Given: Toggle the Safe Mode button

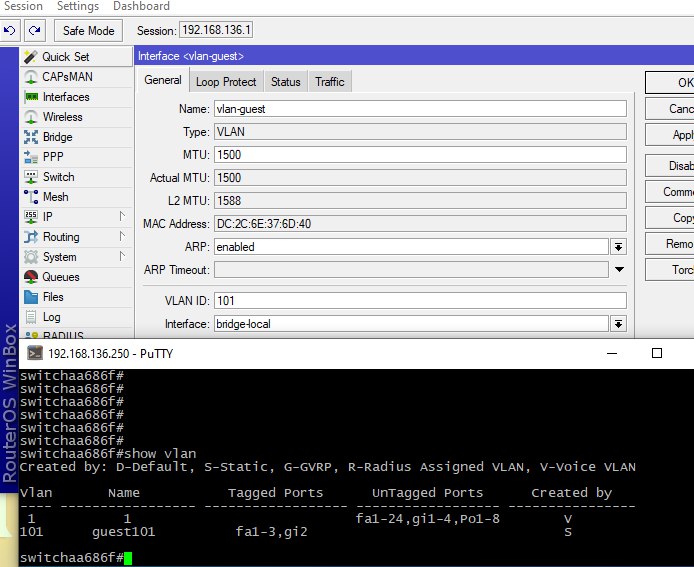Looking at the screenshot, I should click(89, 31).
